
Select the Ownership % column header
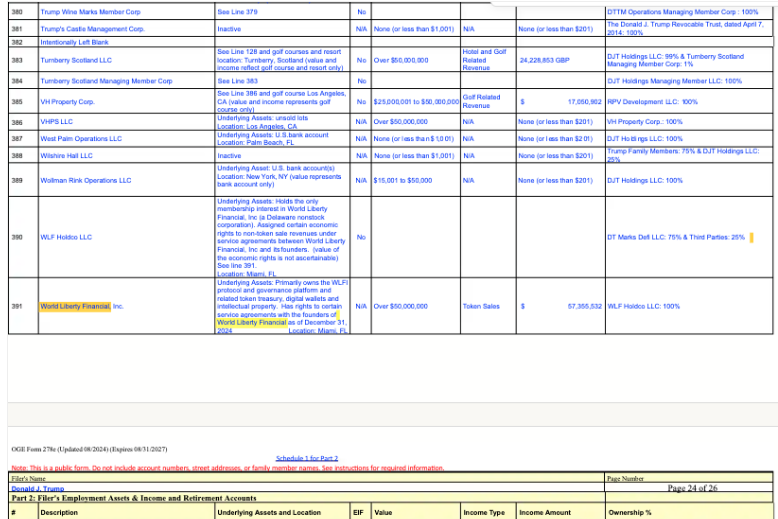coord(630,513)
